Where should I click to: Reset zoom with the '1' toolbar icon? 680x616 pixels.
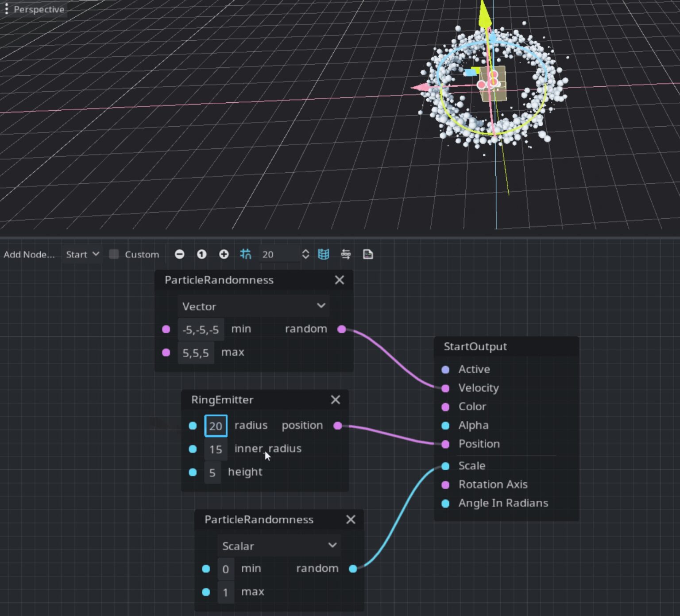point(202,254)
